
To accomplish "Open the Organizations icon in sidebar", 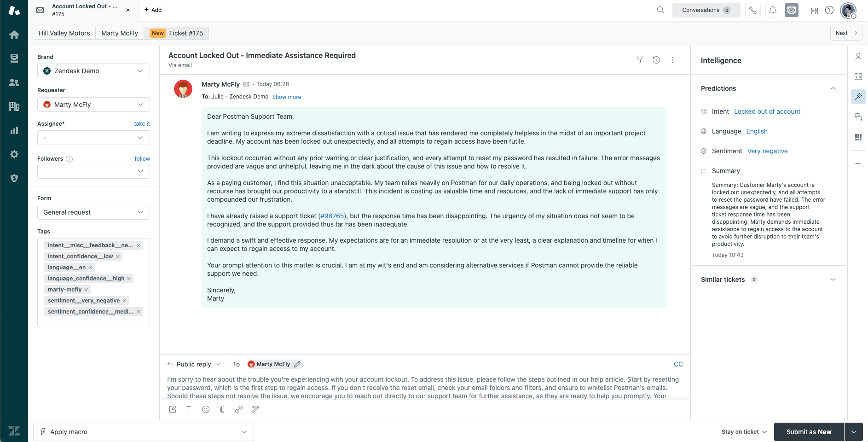I will click(14, 106).
